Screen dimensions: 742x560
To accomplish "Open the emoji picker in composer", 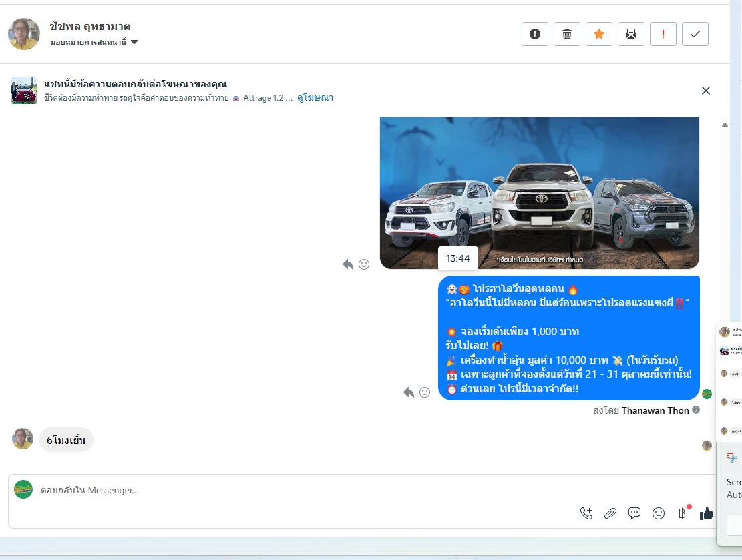I will [659, 513].
